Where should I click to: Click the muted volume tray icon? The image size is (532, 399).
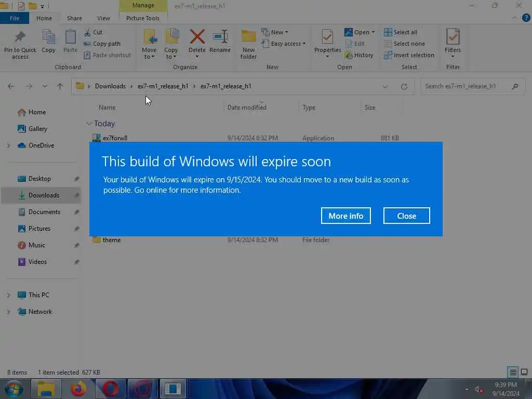tap(479, 390)
